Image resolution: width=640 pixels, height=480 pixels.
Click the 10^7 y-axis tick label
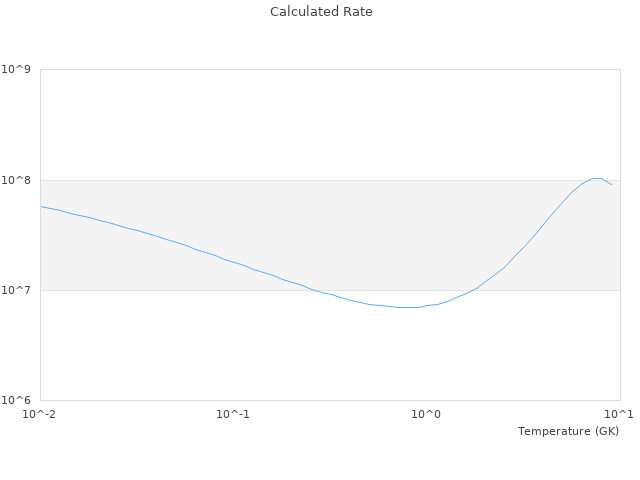click(17, 290)
